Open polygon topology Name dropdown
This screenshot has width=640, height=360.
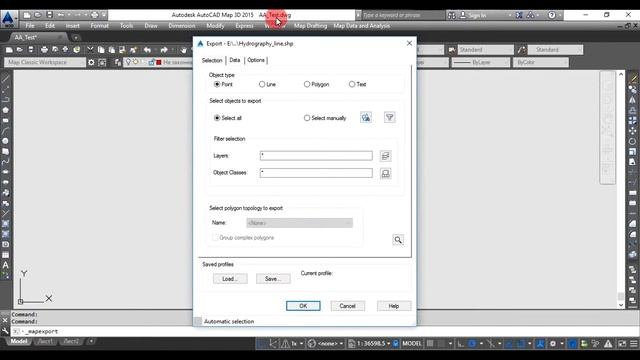(299, 223)
